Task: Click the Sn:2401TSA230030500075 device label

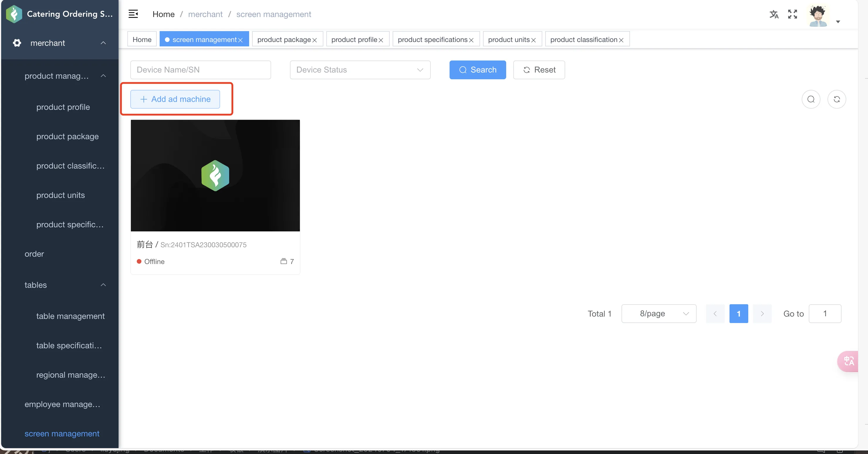Action: [203, 245]
